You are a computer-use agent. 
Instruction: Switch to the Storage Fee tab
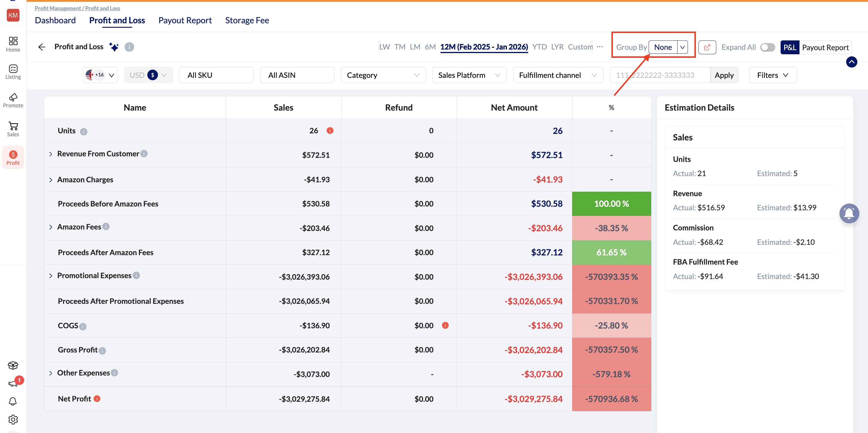click(x=247, y=20)
